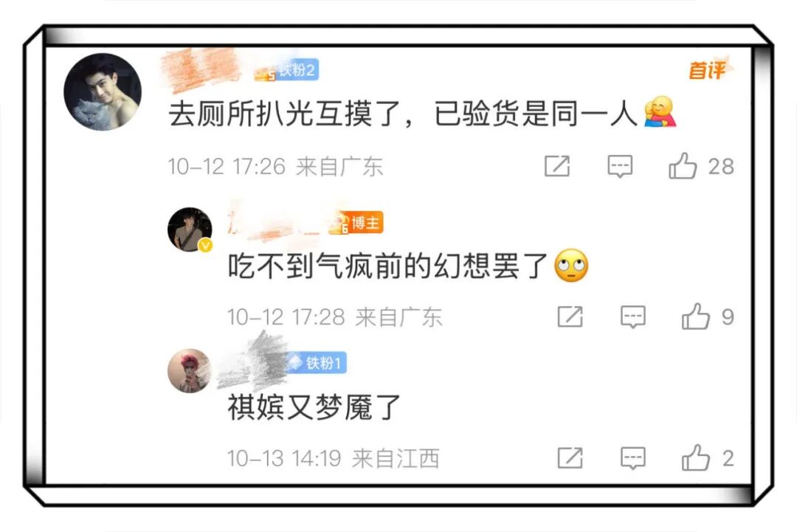The width and height of the screenshot is (797, 532).
Task: Share the first comment posted at 17:26
Action: pyautogui.click(x=557, y=166)
